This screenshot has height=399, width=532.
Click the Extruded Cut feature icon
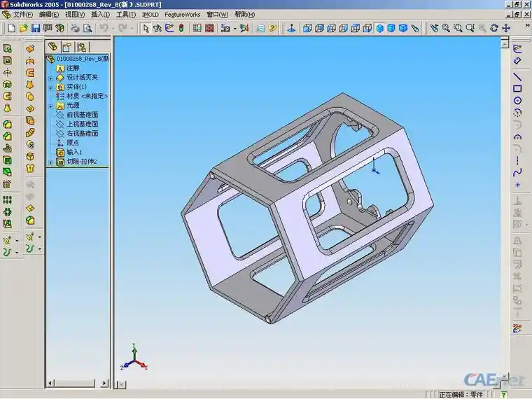[x=8, y=60]
